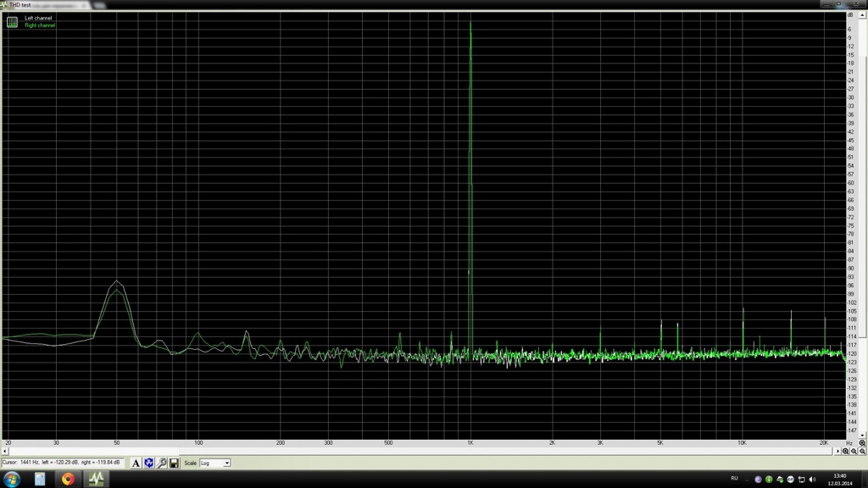Screen dimensions: 868x488
Task: Click the vertical scrollbar down arrow
Action: point(862,435)
